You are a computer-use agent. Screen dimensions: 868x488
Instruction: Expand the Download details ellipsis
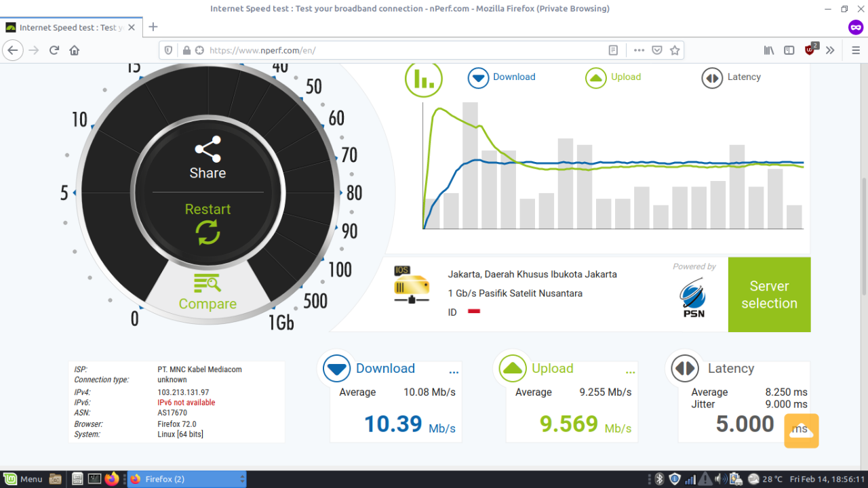454,372
